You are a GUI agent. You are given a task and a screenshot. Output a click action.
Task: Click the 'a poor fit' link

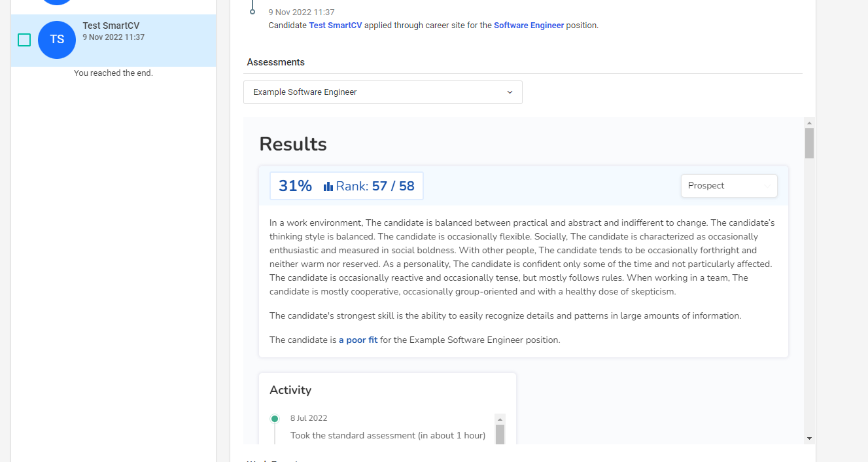[x=358, y=340]
